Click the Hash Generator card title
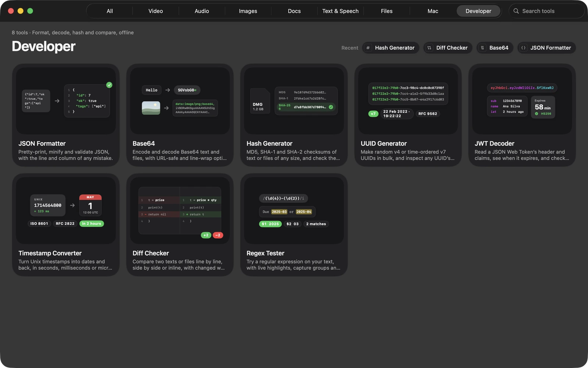The height and width of the screenshot is (368, 588). (x=269, y=144)
